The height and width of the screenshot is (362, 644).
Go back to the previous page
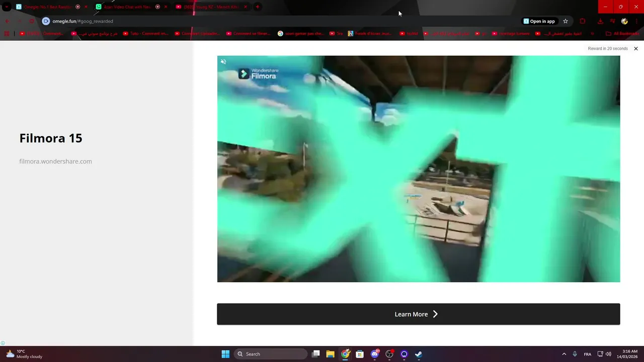tap(7, 21)
